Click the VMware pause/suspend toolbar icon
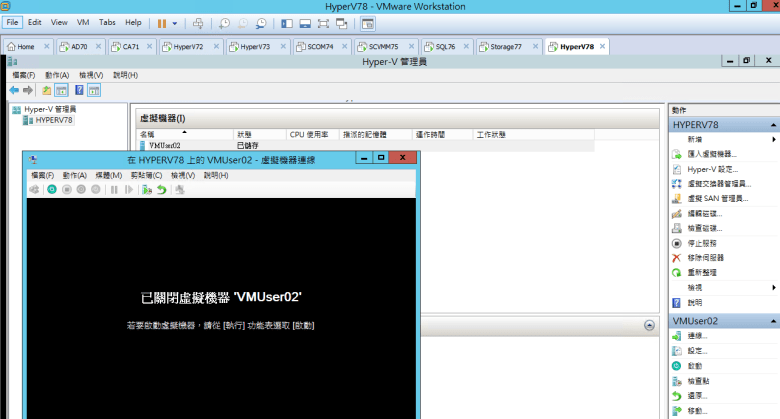780x419 pixels. (162, 22)
